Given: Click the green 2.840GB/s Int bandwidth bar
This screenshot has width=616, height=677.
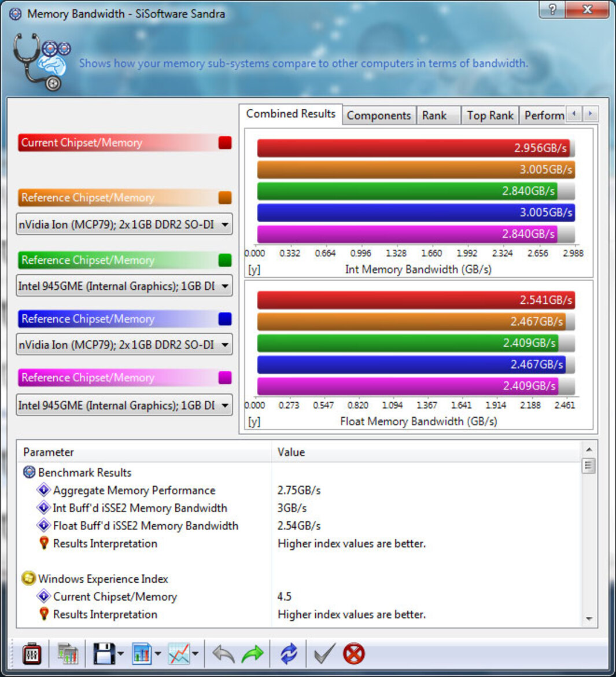Looking at the screenshot, I should tap(408, 191).
